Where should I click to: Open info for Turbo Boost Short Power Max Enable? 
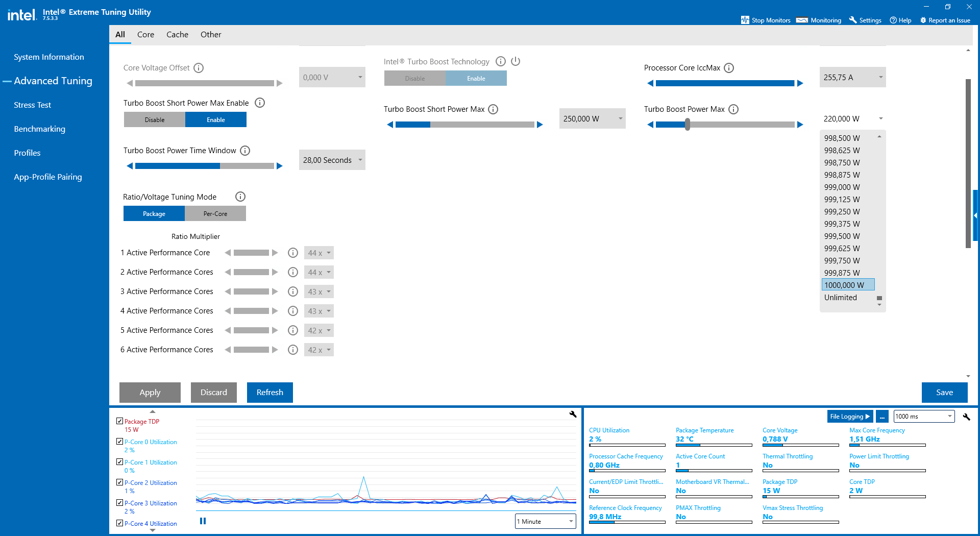tap(260, 103)
